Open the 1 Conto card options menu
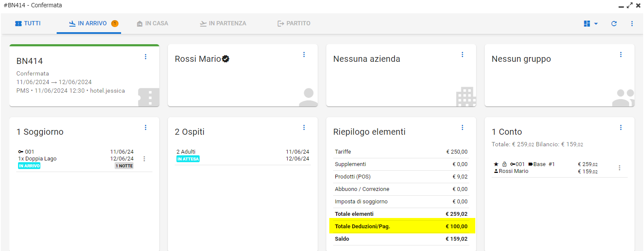 pyautogui.click(x=621, y=127)
